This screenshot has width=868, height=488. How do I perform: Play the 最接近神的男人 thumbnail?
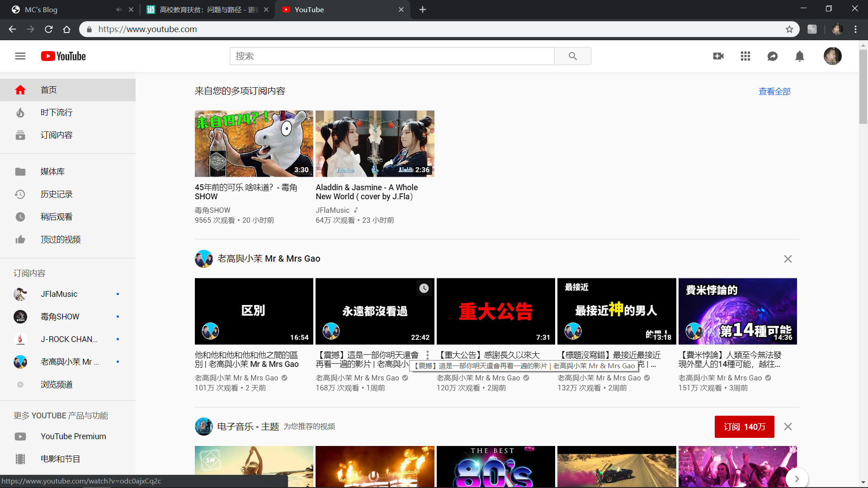click(x=617, y=311)
